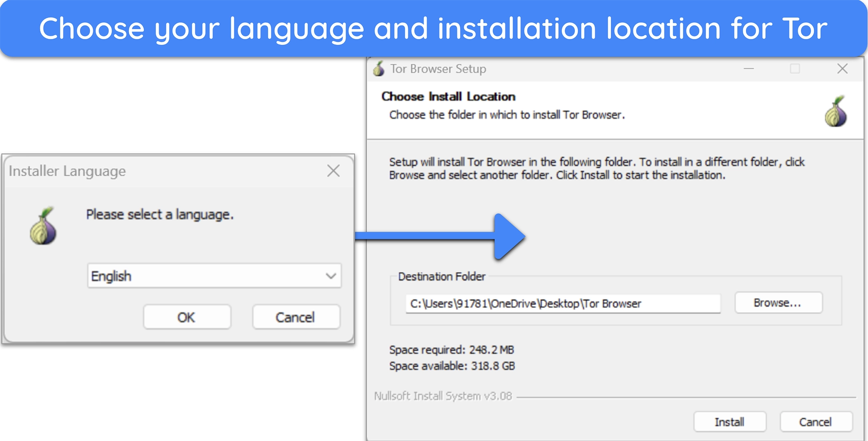Minimize the Tor Browser Setup window
Screen dimensions: 868x441
point(749,69)
